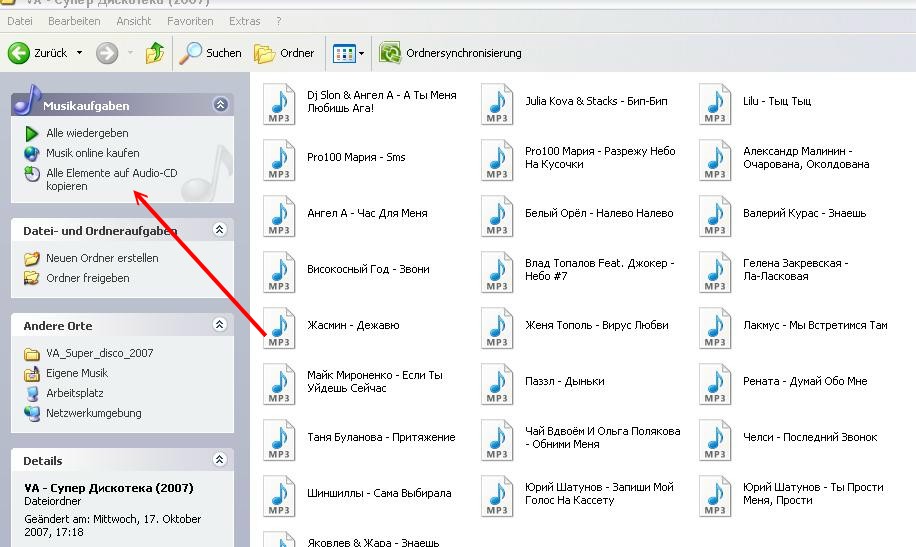Select MP3 icon of Влад Топалов Feat. Джокер
916x547 pixels.
pos(497,272)
